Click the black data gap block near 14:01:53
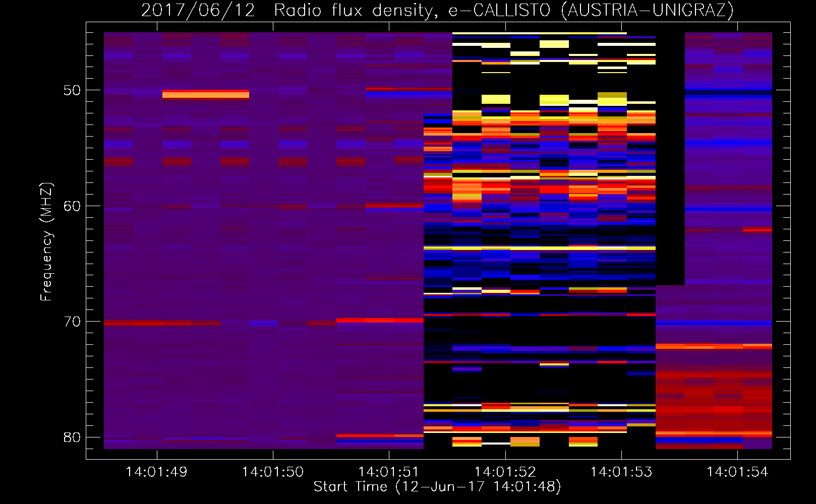The image size is (816, 504). click(670, 159)
